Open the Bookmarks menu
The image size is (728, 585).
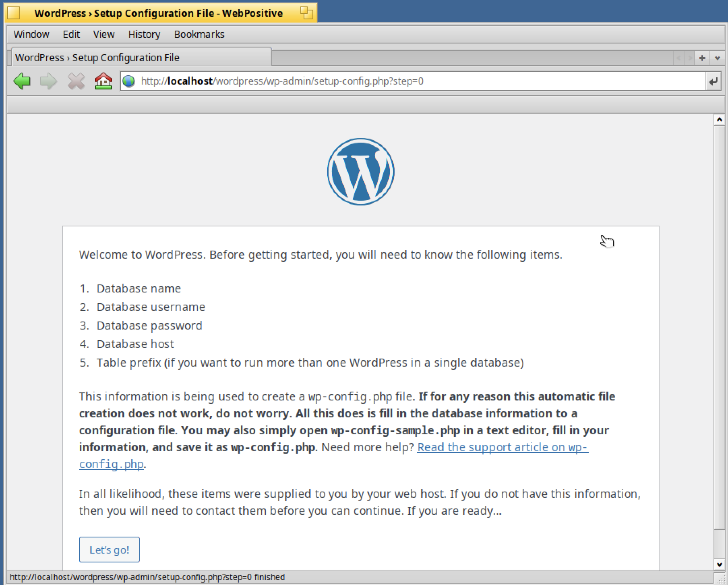click(x=199, y=34)
